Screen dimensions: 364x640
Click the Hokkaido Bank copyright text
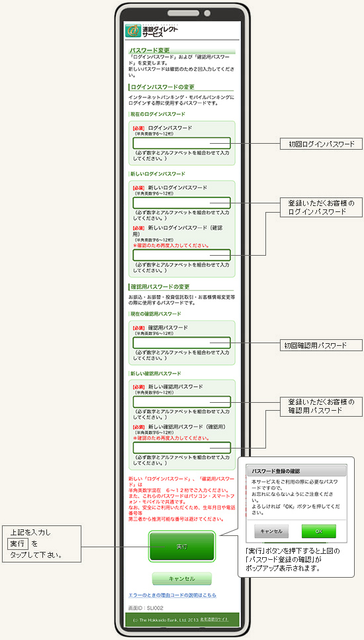(165, 619)
